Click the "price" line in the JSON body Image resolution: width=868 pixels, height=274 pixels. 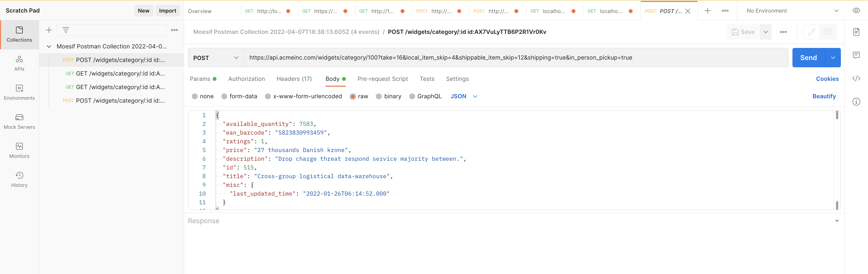(x=287, y=150)
